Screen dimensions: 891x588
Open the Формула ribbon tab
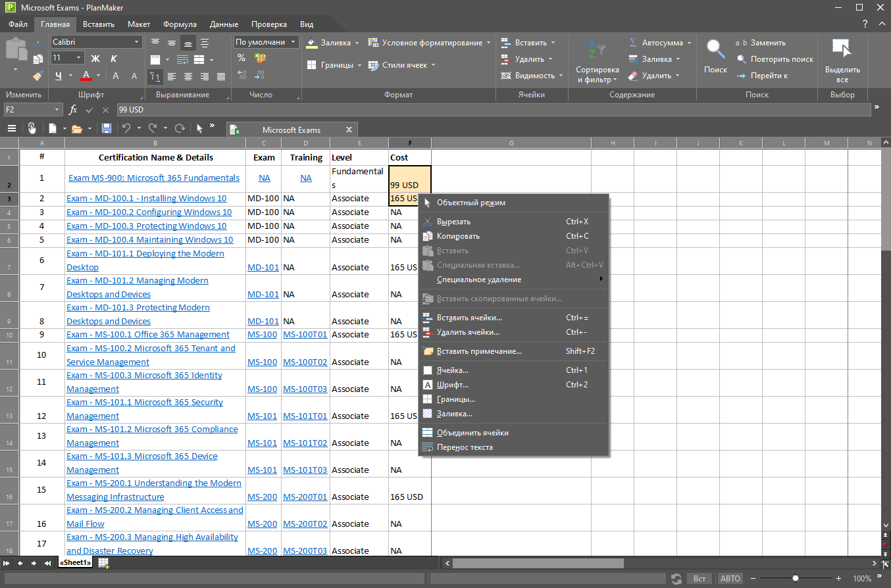tap(180, 24)
